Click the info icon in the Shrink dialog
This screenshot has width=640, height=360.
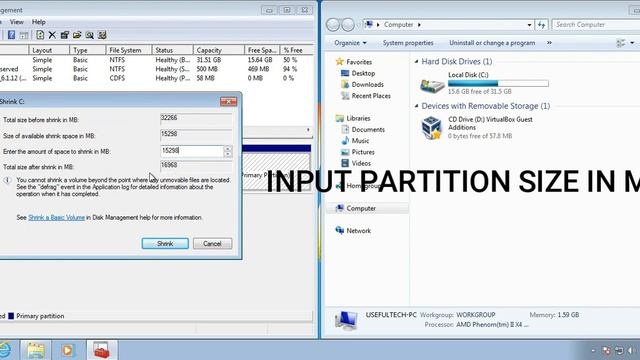click(7, 180)
